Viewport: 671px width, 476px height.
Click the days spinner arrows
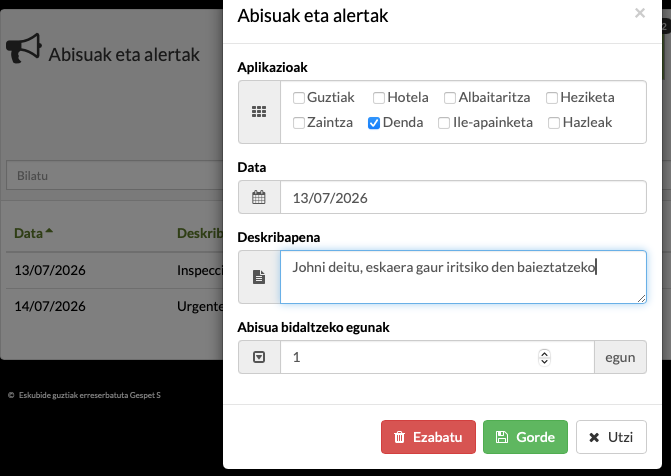coord(544,357)
